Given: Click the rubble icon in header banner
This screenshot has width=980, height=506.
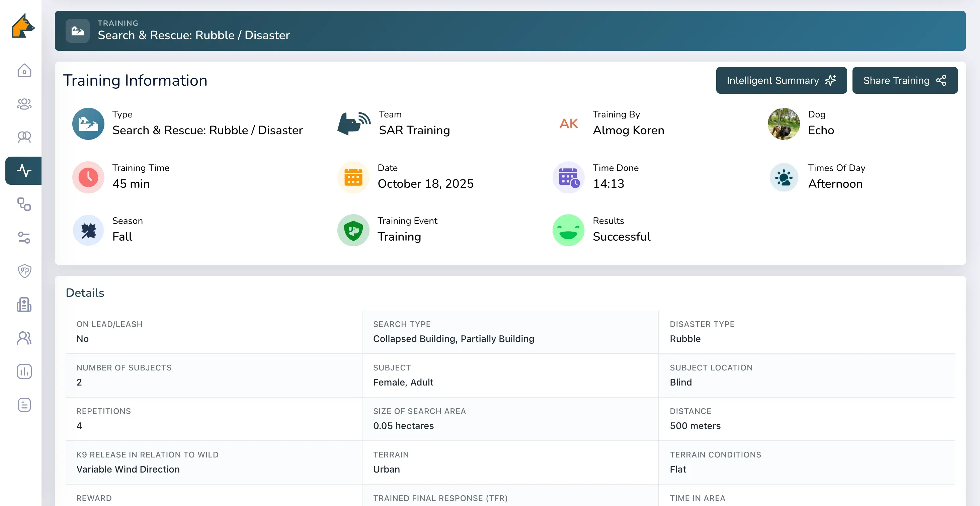Looking at the screenshot, I should (x=77, y=31).
